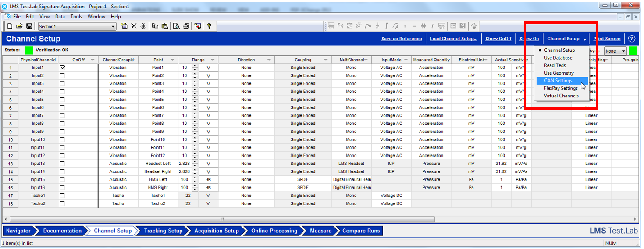Click the SRA toolbar icon
The height and width of the screenshot is (249, 644).
(x=441, y=26)
